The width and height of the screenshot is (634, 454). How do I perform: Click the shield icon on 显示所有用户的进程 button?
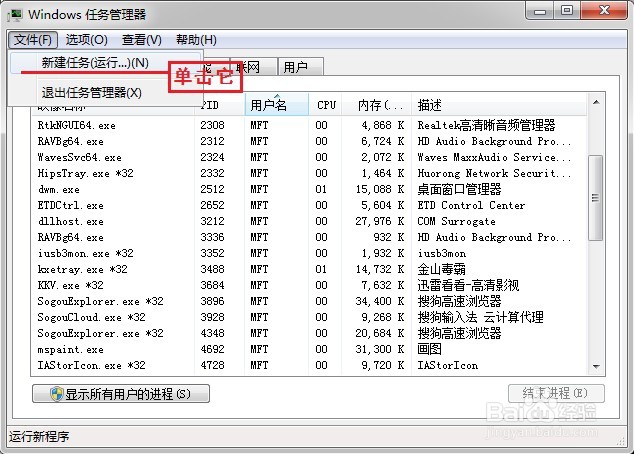click(57, 393)
